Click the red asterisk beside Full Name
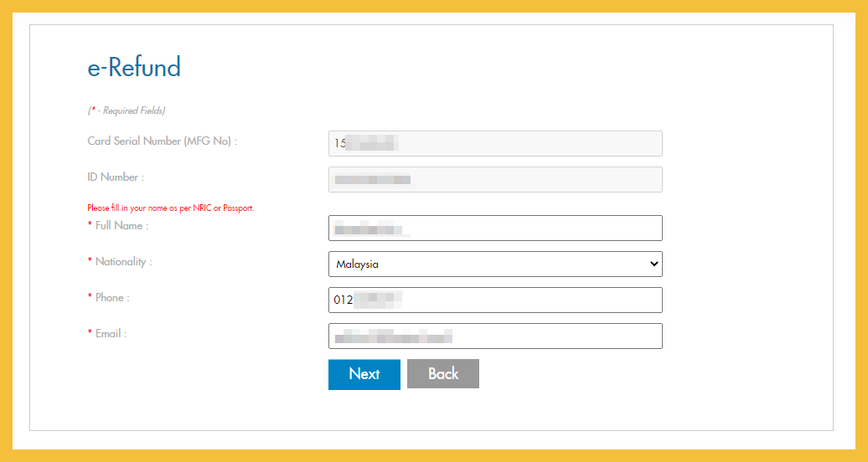Viewport: 868px width, 462px height. [90, 226]
